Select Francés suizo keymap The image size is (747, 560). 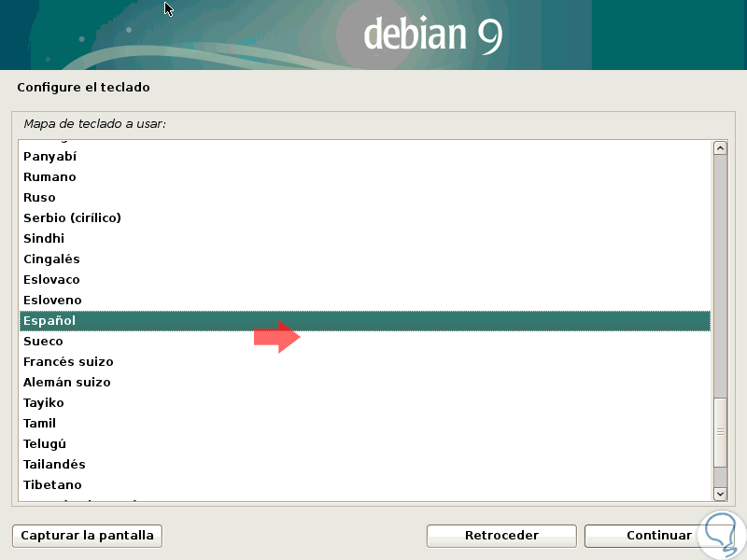(x=365, y=362)
